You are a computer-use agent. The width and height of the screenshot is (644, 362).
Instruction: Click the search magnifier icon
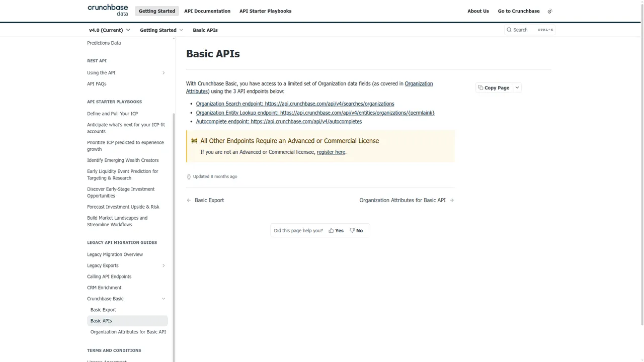tap(509, 30)
